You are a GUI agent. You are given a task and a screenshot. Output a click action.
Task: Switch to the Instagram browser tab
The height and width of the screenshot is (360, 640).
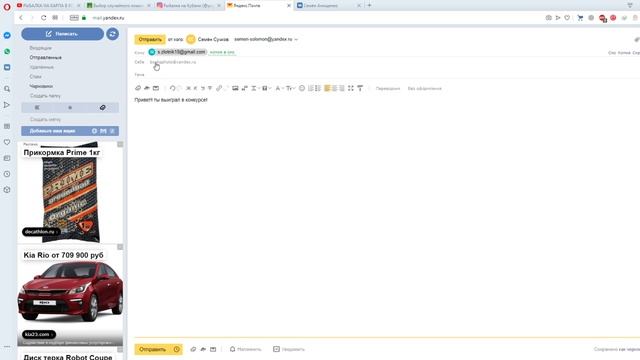(188, 5)
